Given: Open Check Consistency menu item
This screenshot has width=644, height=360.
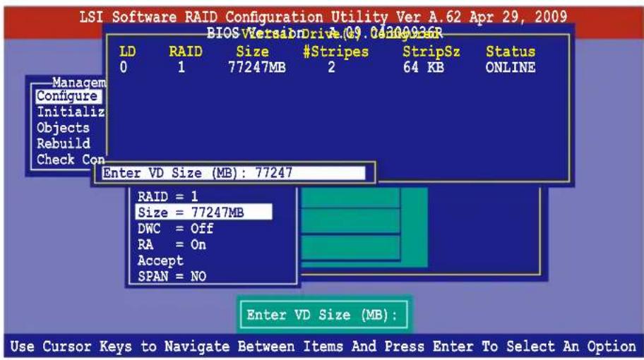Looking at the screenshot, I should point(71,160).
